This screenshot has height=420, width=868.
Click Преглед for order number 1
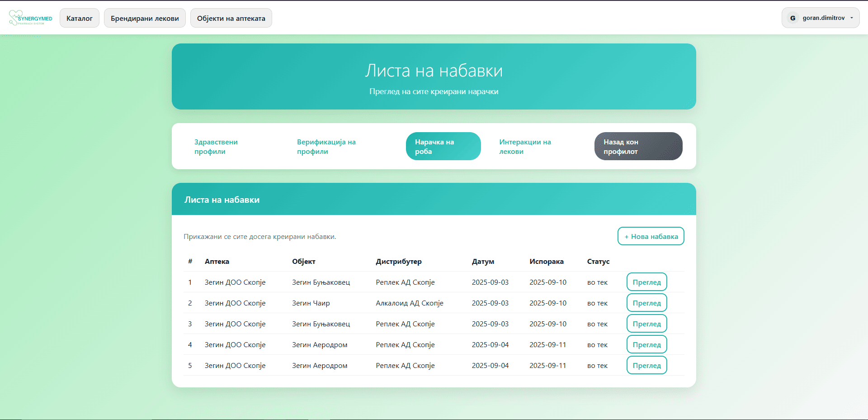tap(646, 282)
